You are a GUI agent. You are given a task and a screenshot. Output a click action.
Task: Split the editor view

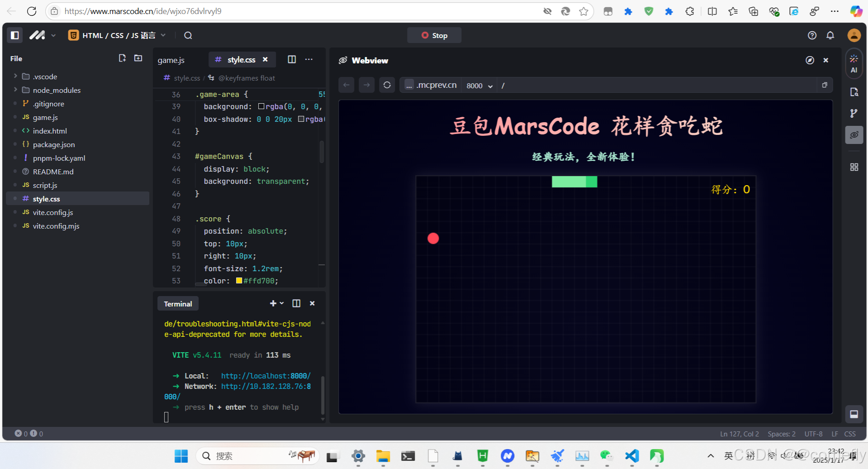[x=292, y=59]
